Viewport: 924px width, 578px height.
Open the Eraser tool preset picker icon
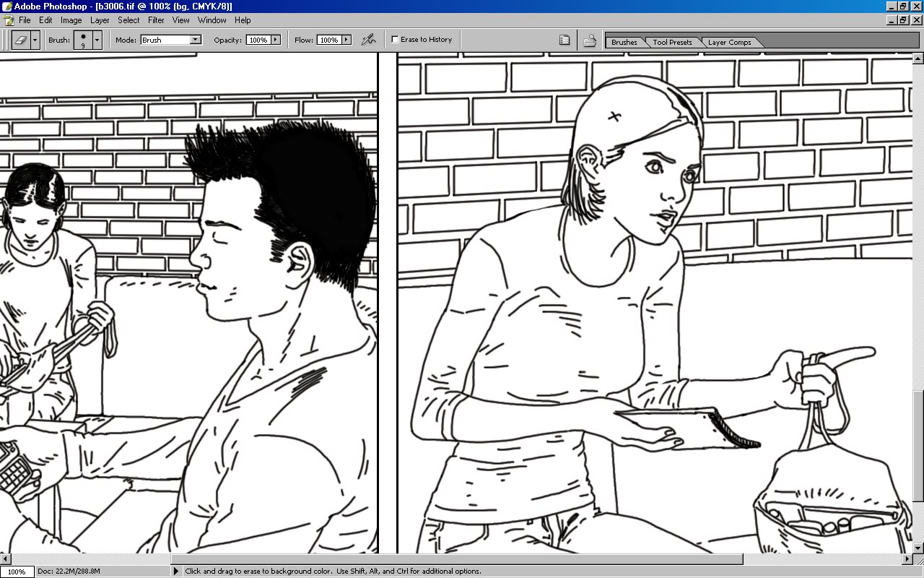(x=21, y=40)
